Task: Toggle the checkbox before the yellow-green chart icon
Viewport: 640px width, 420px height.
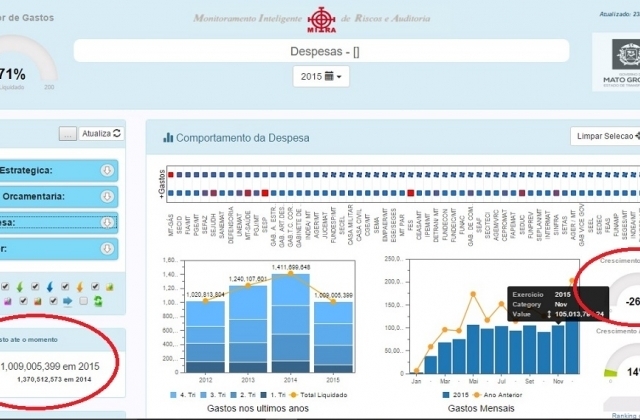Action: tap(95, 287)
